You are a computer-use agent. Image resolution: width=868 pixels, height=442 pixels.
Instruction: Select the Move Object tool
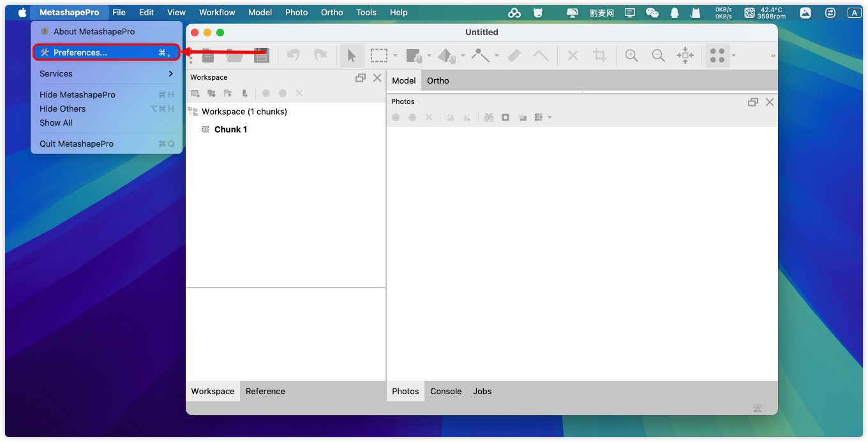tap(447, 55)
